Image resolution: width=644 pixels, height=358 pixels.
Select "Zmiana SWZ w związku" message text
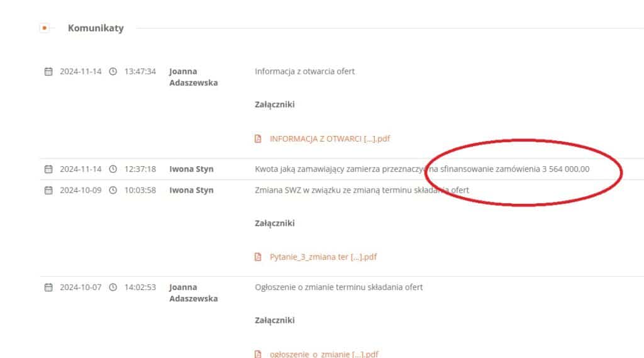coord(362,191)
